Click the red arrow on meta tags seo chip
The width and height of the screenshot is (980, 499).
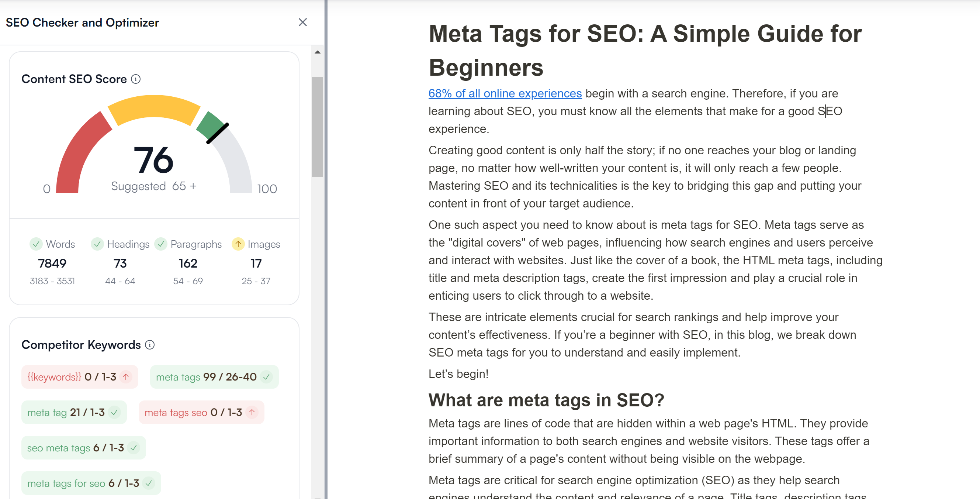point(252,412)
